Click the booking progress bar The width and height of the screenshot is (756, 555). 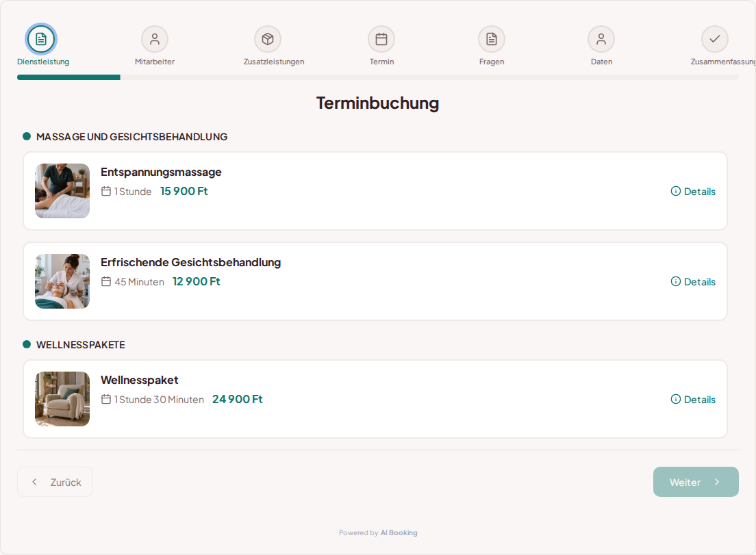click(378, 77)
